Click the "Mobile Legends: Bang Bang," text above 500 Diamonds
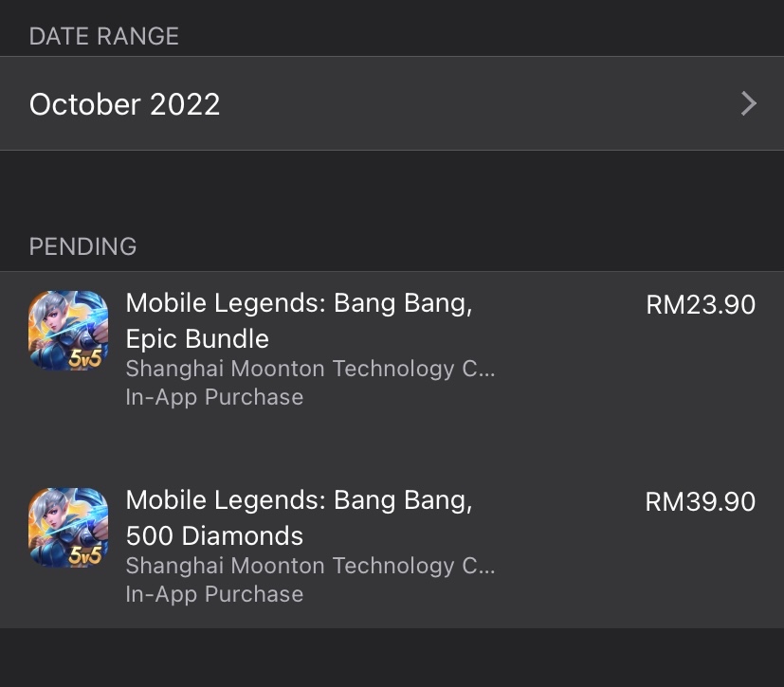The height and width of the screenshot is (687, 784). [299, 500]
